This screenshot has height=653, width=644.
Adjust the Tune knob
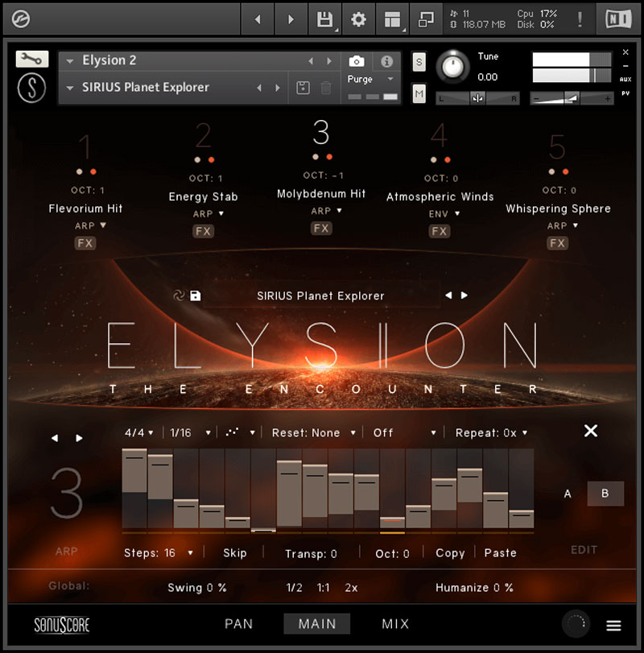(x=452, y=67)
